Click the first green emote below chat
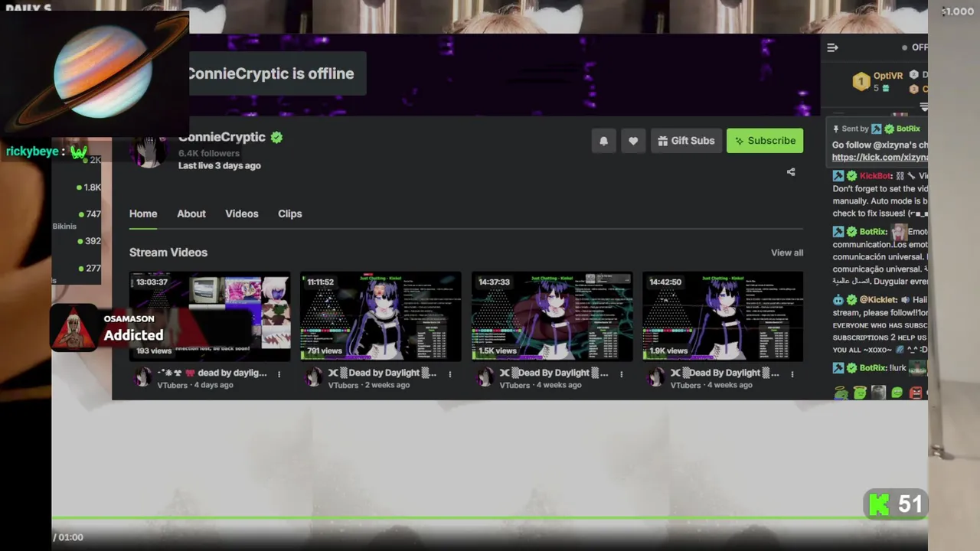Image resolution: width=980 pixels, height=551 pixels. [x=841, y=393]
